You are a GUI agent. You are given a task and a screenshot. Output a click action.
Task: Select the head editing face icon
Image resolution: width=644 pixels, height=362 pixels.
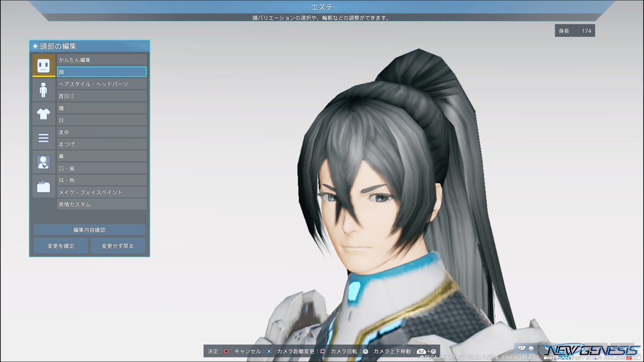(x=43, y=65)
